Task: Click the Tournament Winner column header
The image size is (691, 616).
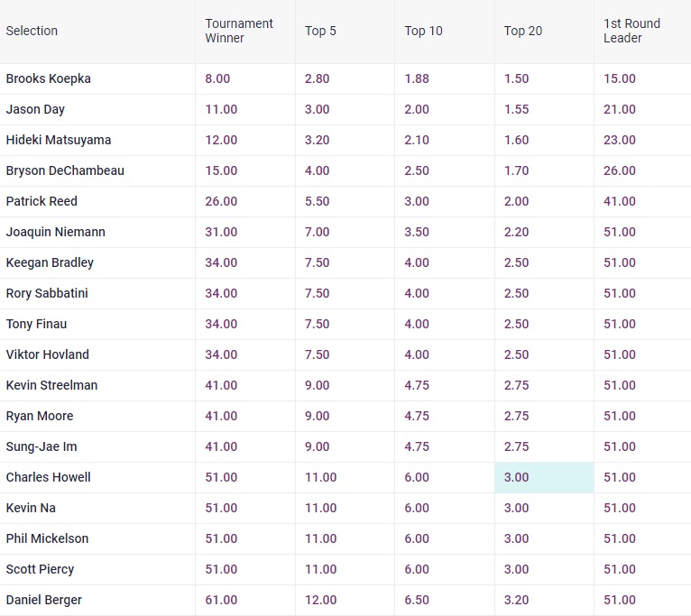Action: click(x=239, y=31)
